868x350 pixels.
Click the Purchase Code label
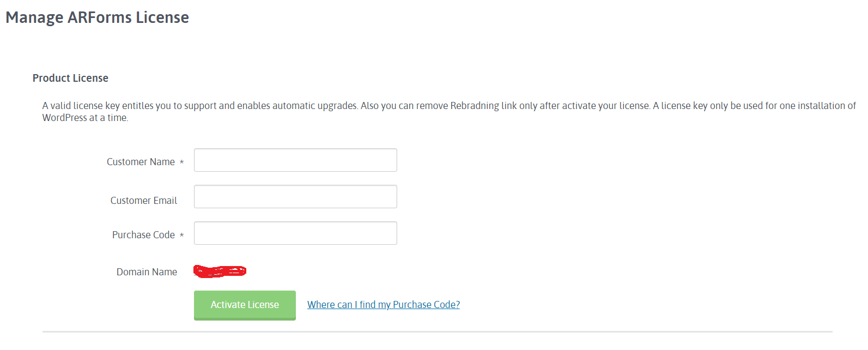143,235
